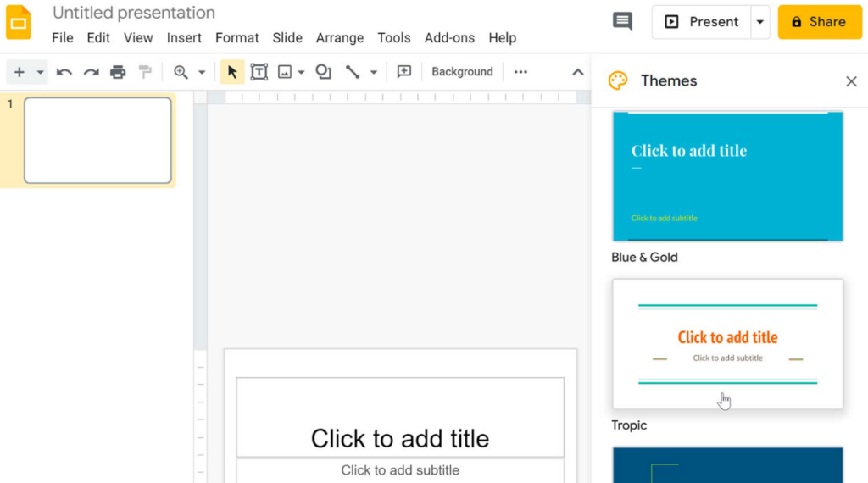868x483 pixels.
Task: Click the Themes panel heading text
Action: tap(669, 80)
